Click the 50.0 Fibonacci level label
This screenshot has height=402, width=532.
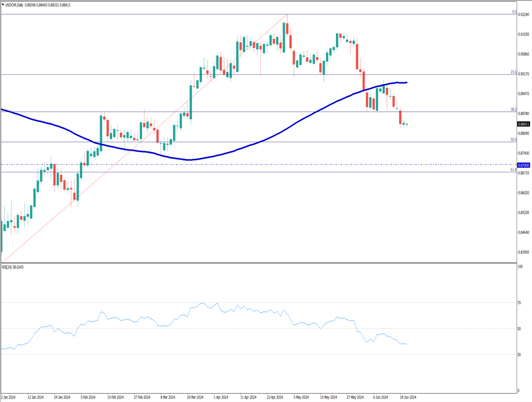click(513, 140)
